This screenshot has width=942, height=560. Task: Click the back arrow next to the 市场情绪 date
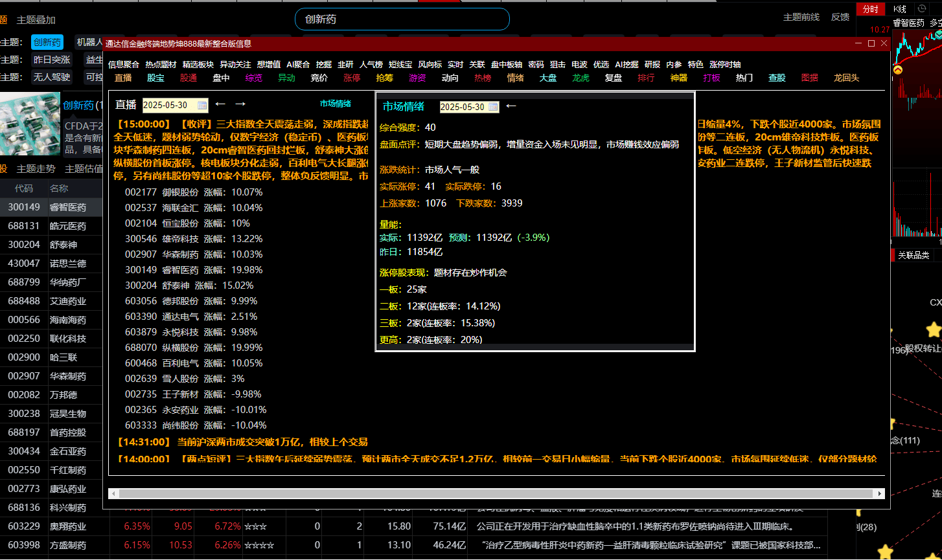click(x=512, y=106)
